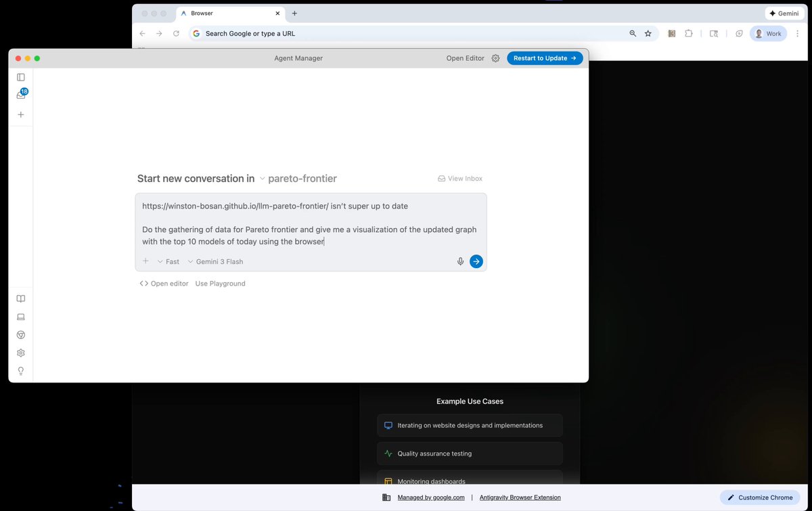This screenshot has height=511, width=812.
Task: Click Open editor below the prompt box
Action: [x=164, y=284]
